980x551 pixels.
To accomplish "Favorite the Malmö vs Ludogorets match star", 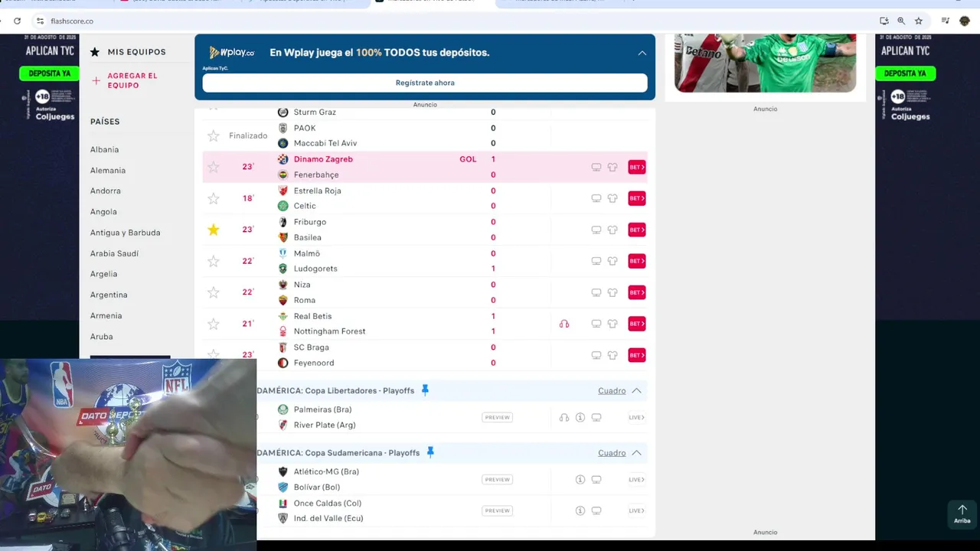I will (x=214, y=261).
